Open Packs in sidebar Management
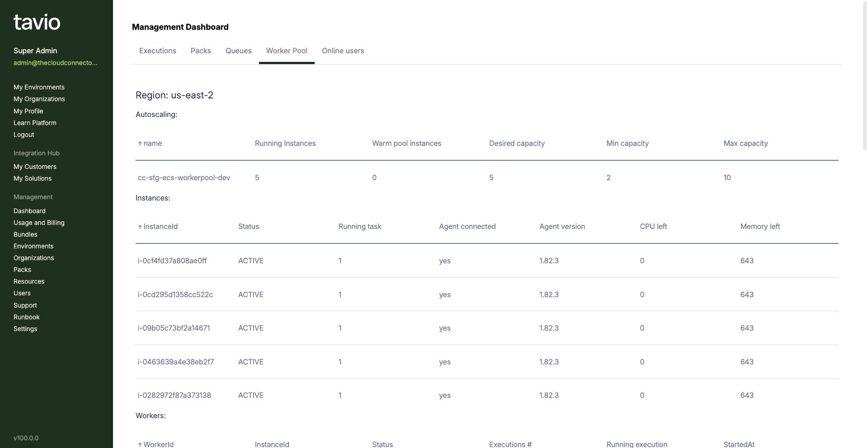 point(22,270)
